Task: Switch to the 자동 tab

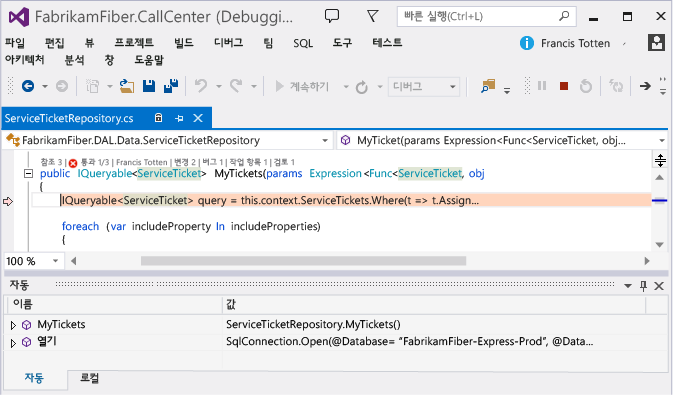Action: click(x=34, y=378)
